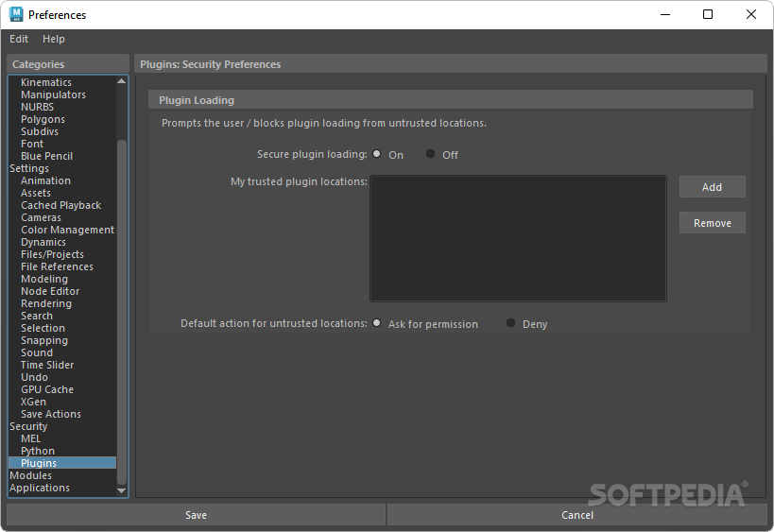
Task: Select Sound category
Action: (x=37, y=352)
